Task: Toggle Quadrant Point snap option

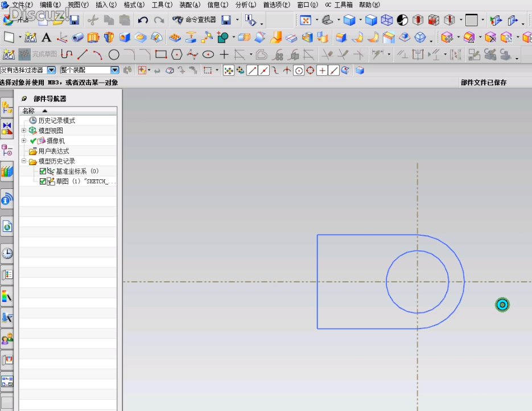Action: point(310,71)
